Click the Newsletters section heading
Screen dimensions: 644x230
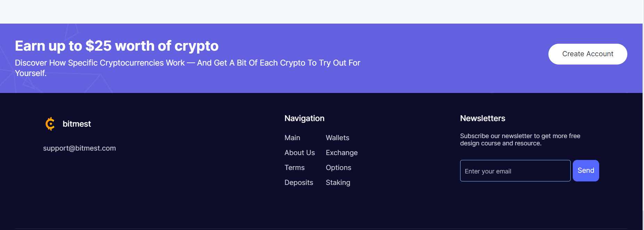tap(482, 118)
